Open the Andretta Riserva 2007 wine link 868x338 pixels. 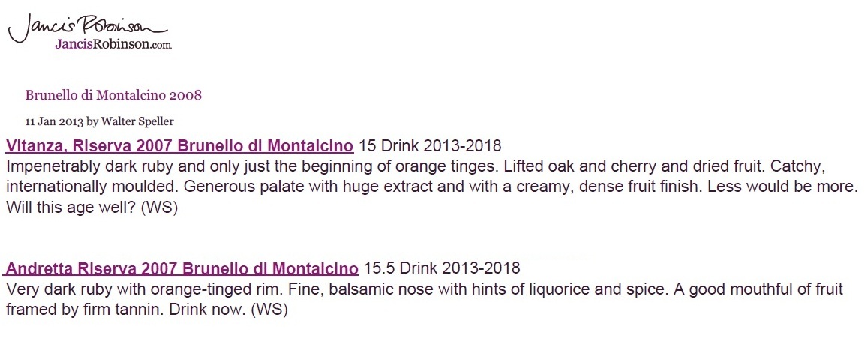point(182,269)
